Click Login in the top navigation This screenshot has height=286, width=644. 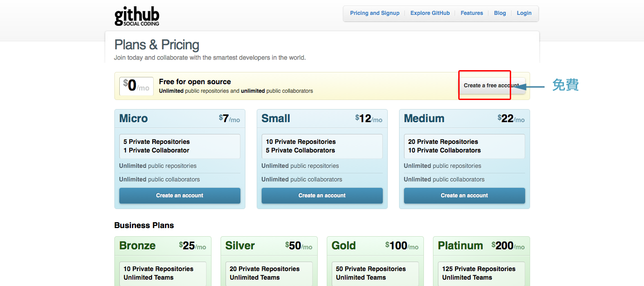click(x=524, y=13)
